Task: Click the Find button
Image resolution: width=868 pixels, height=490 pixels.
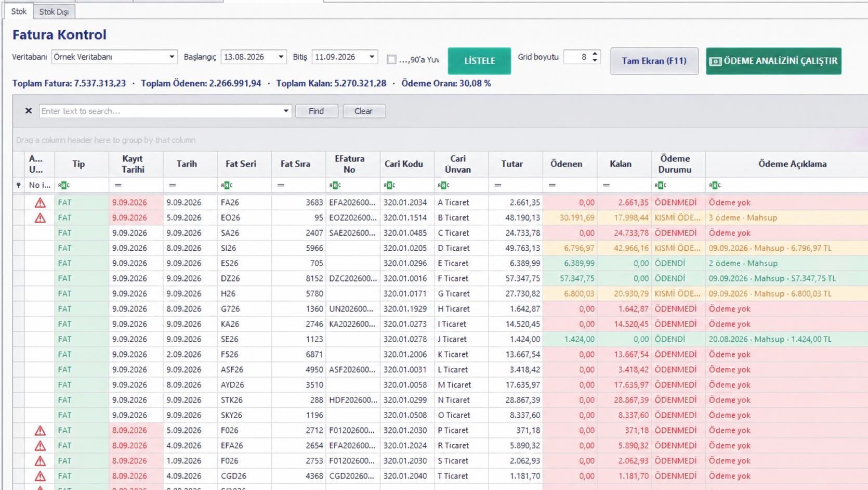Action: (x=317, y=111)
